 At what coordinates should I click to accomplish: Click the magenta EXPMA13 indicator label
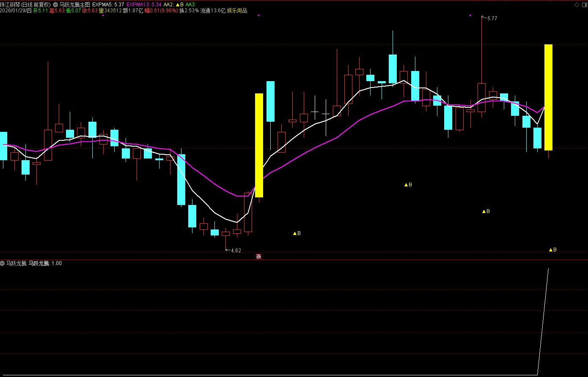tap(144, 4)
